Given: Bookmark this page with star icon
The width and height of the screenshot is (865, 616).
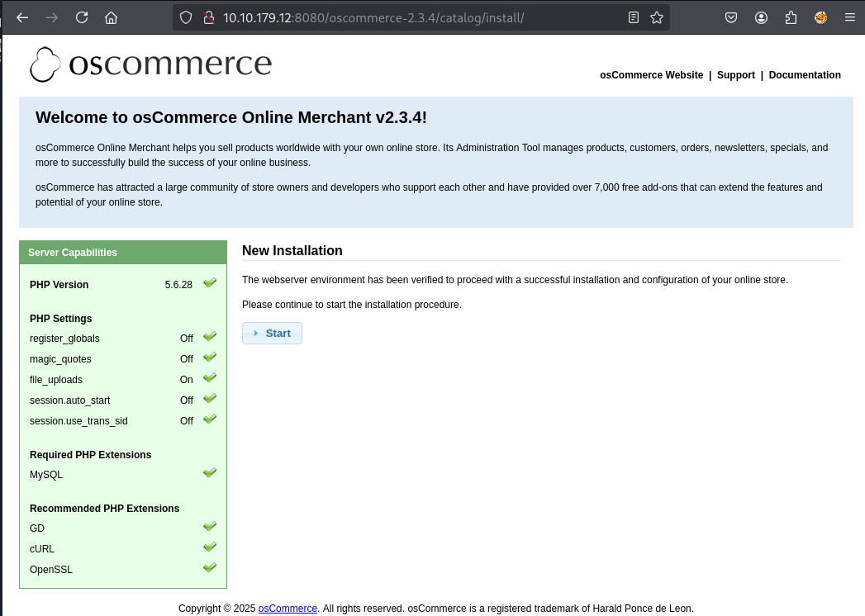Looking at the screenshot, I should [x=657, y=17].
